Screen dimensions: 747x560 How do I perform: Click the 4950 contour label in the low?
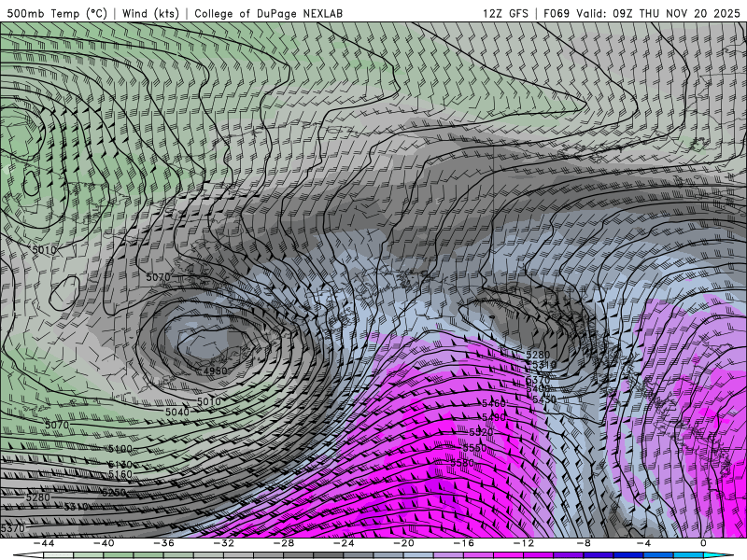click(216, 371)
